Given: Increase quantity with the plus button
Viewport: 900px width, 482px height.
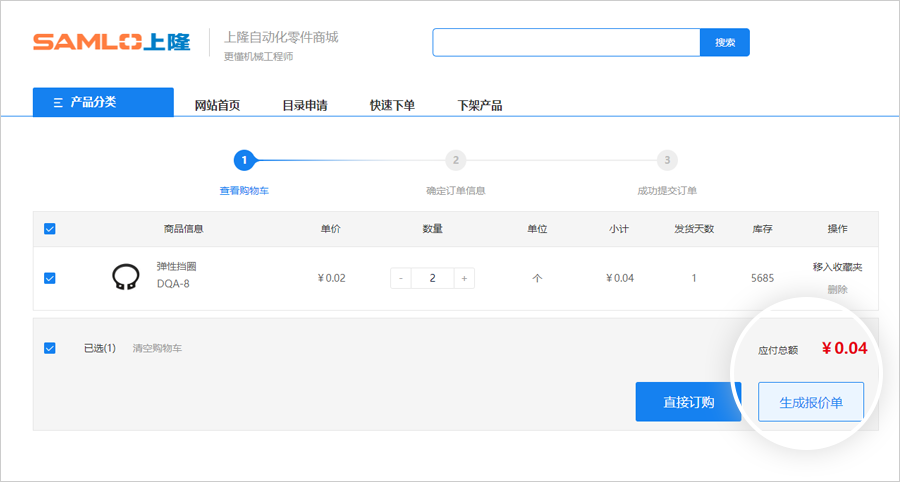Looking at the screenshot, I should click(x=463, y=278).
